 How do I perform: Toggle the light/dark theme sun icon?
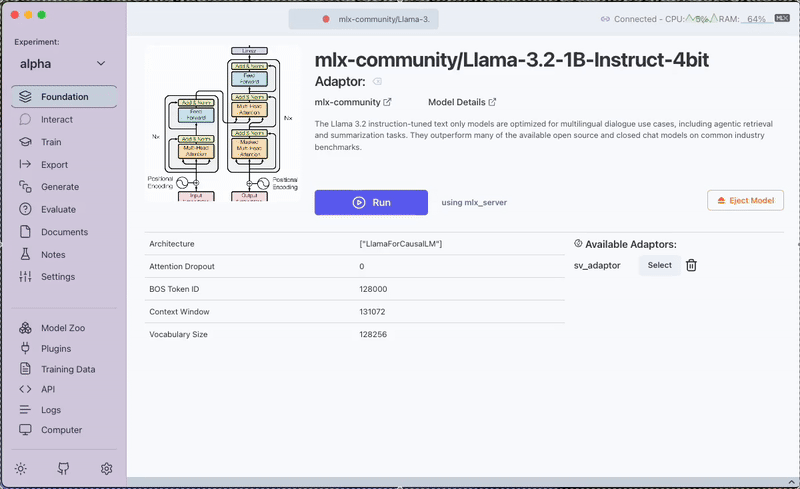pyautogui.click(x=21, y=468)
